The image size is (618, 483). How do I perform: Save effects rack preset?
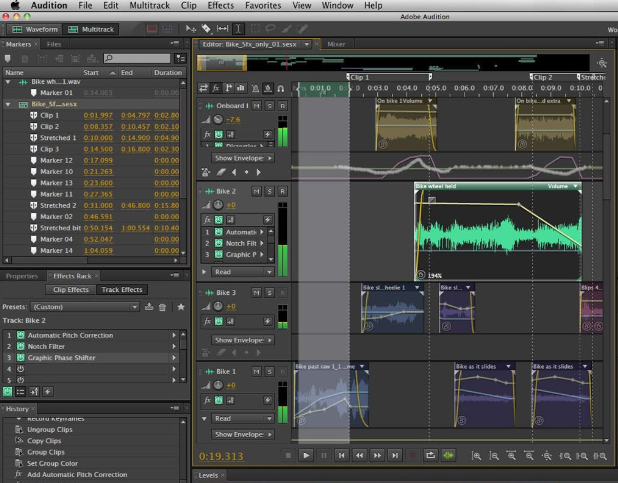(149, 307)
